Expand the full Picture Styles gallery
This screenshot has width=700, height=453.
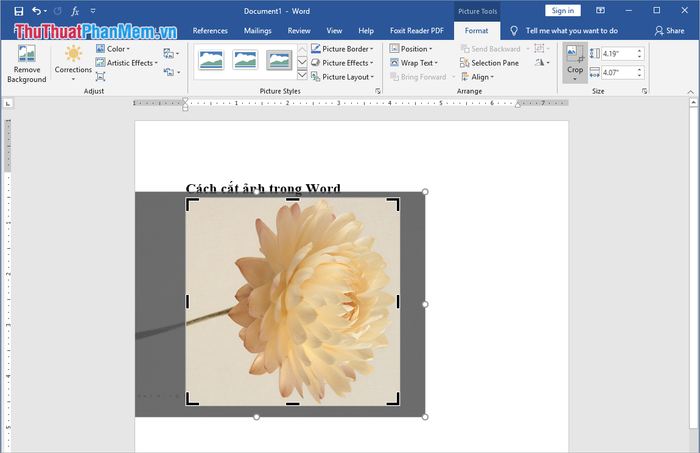pos(302,75)
